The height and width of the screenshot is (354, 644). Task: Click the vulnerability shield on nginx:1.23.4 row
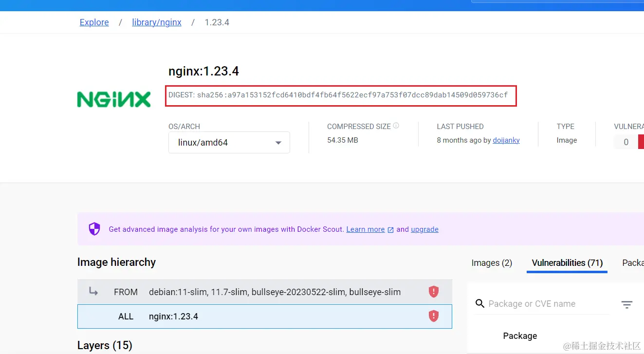pos(434,316)
